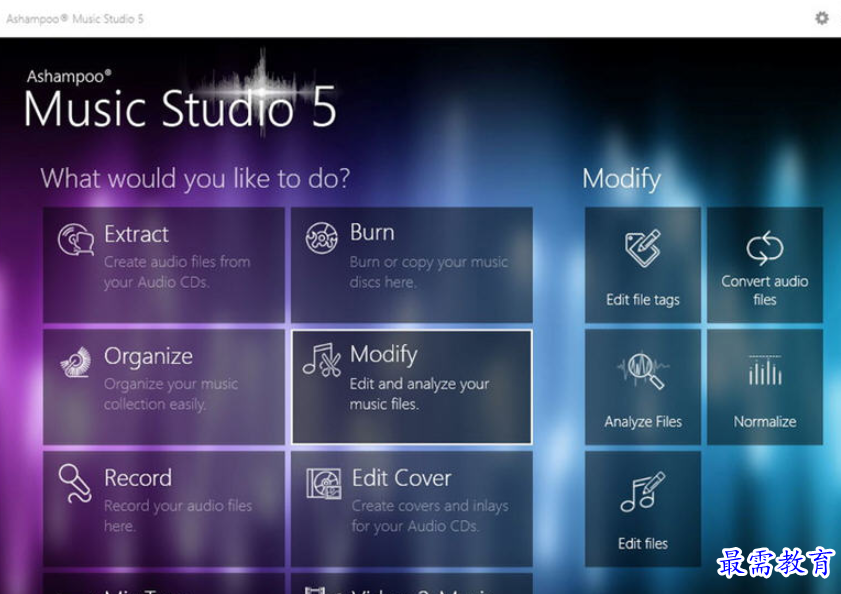Click 'Edit files' label

tap(643, 544)
